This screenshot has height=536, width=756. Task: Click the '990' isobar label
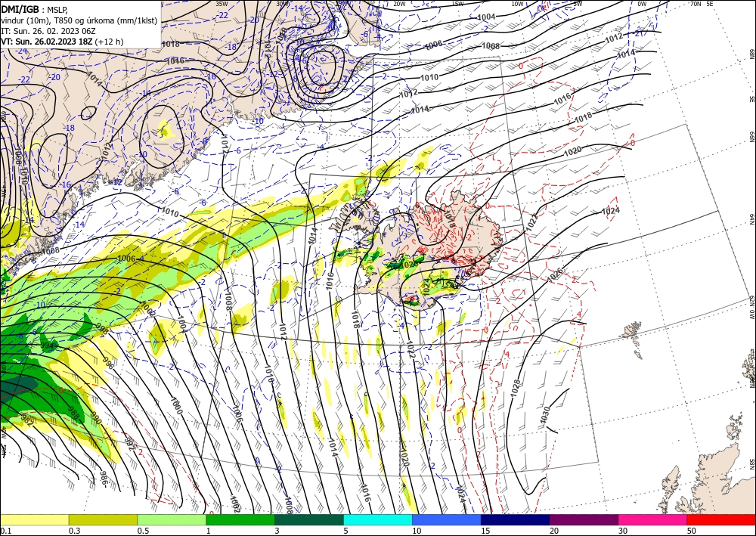(95, 418)
